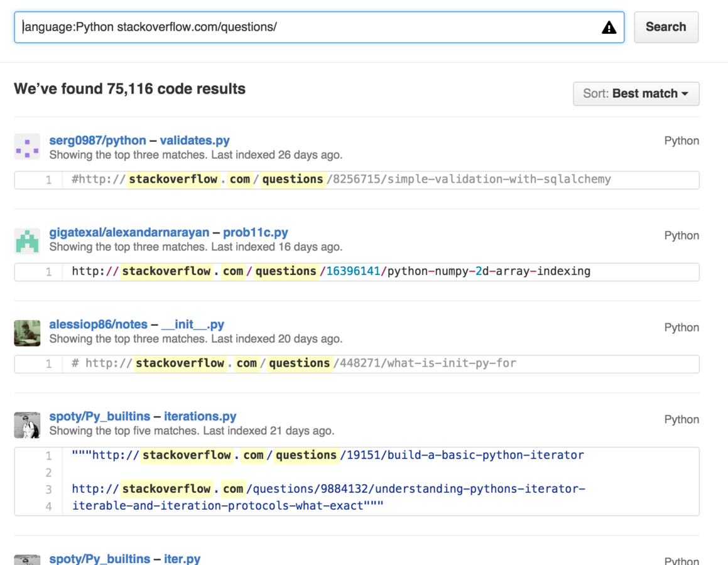Open the validates.py file link

(195, 140)
